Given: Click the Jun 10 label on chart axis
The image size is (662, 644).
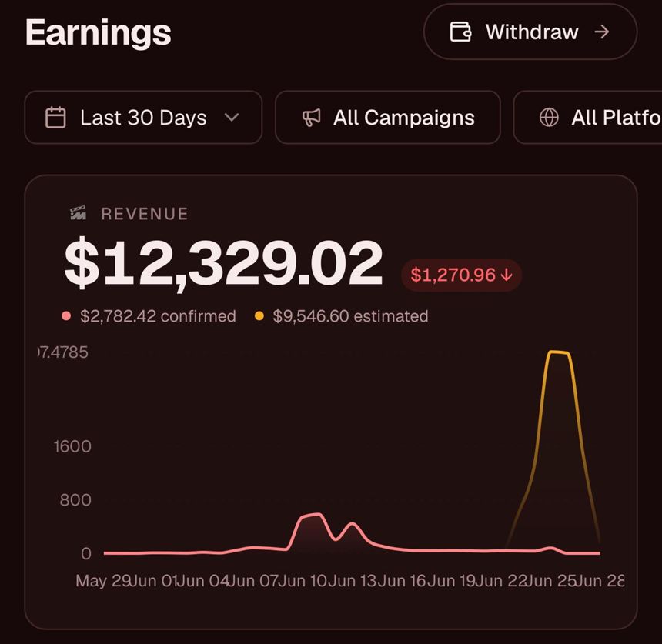Looking at the screenshot, I should click(303, 581).
